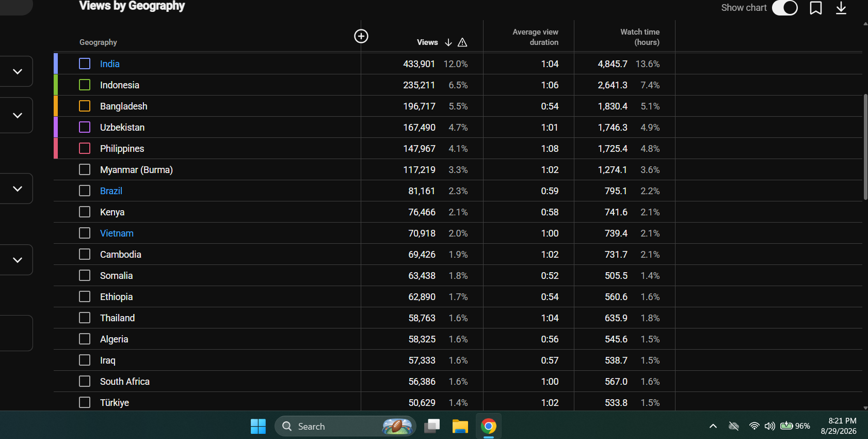Click Somalia average duration 0:52

pyautogui.click(x=550, y=276)
